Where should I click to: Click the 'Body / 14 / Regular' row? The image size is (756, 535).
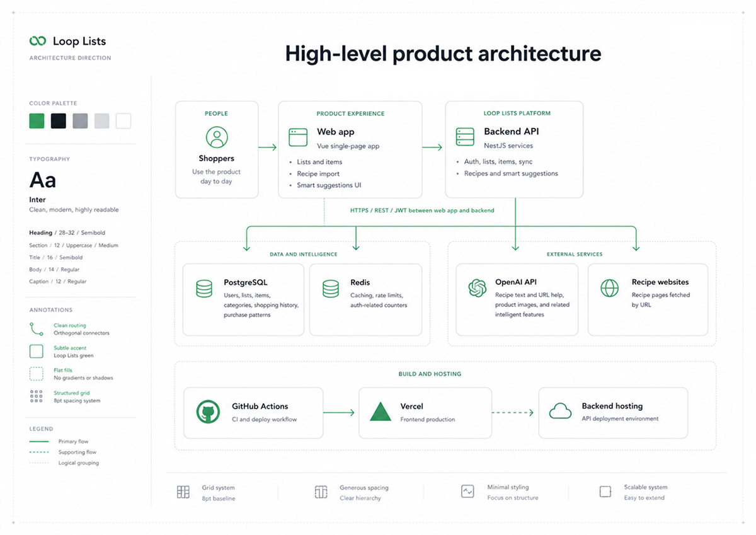pyautogui.click(x=54, y=270)
